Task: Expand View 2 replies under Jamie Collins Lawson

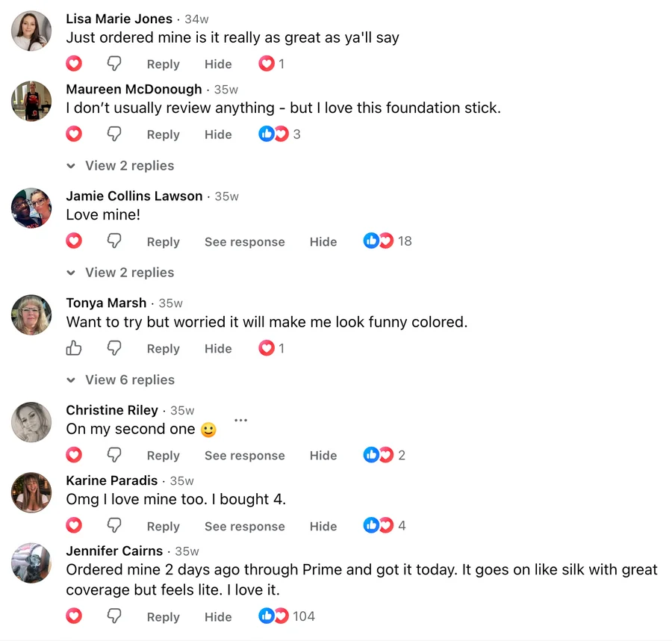Action: tap(121, 272)
